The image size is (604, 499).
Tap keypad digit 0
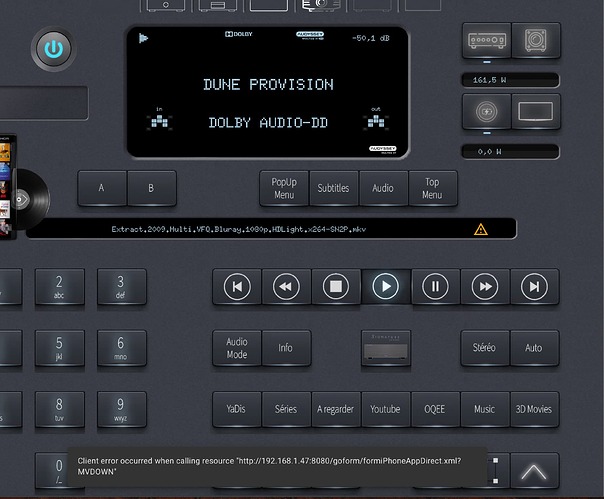52,470
